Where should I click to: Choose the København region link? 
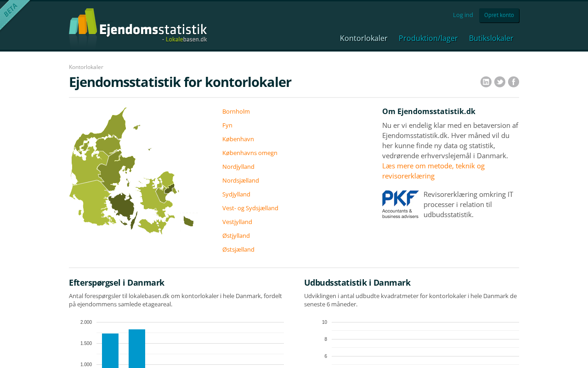(238, 139)
